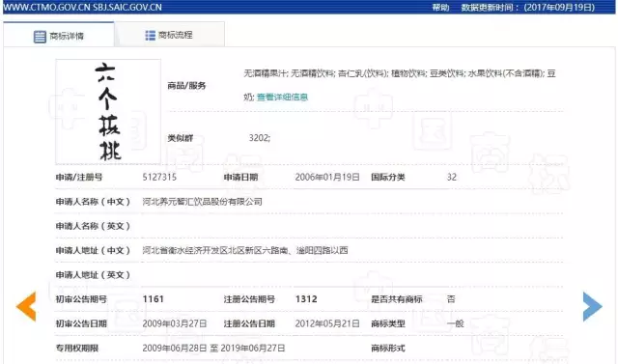618x364 pixels.
Task: Select the trademark type value 一般
Action: (455, 323)
